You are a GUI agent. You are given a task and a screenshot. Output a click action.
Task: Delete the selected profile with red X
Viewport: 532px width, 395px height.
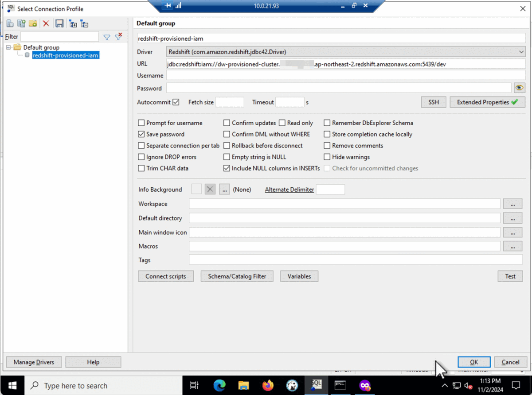pos(46,23)
